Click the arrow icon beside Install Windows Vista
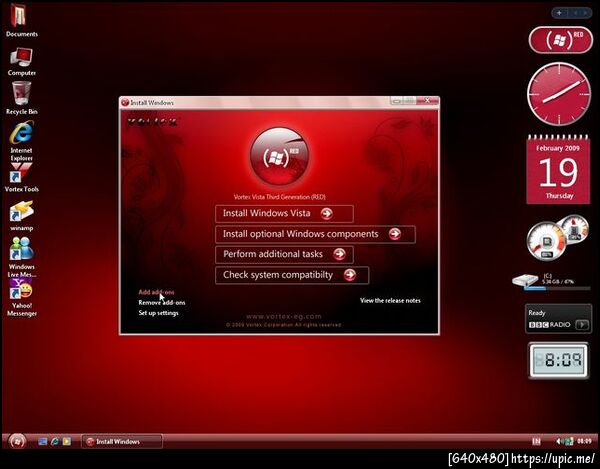This screenshot has height=469, width=600. pyautogui.click(x=326, y=213)
